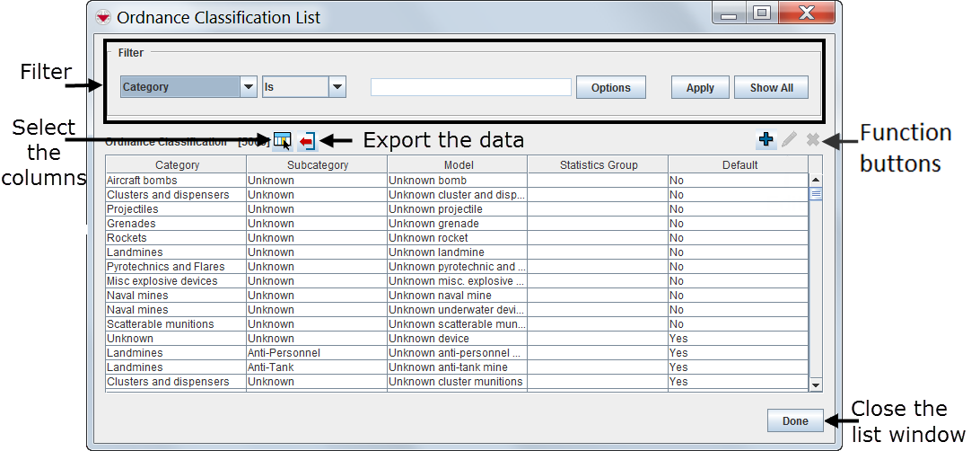This screenshot has height=451, width=980.
Task: Click the column selection icon
Action: click(282, 140)
